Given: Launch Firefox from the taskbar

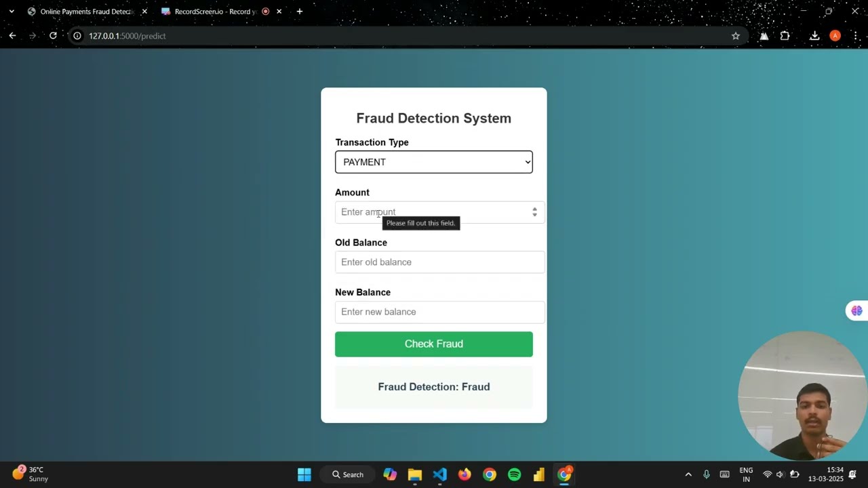Looking at the screenshot, I should [x=465, y=474].
